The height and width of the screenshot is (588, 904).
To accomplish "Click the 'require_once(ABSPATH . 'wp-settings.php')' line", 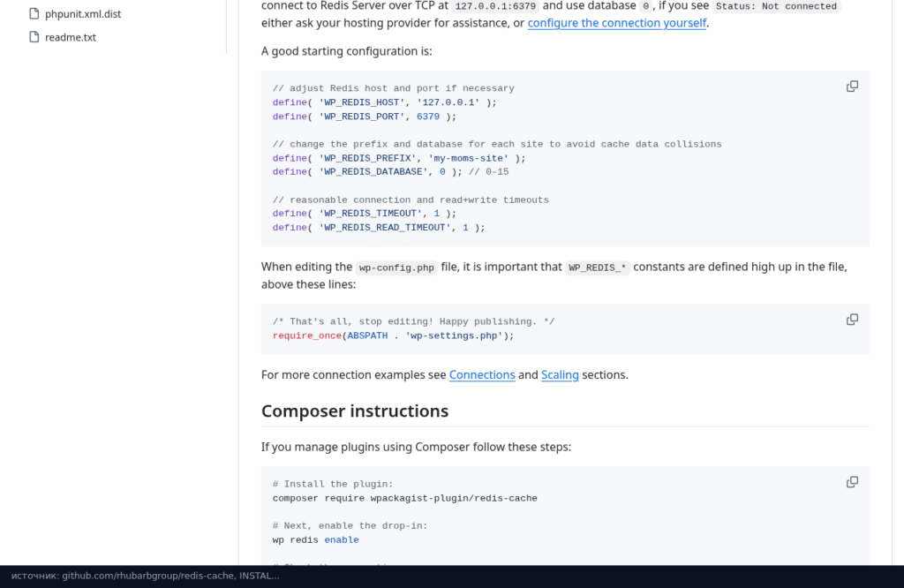I will pos(393,335).
